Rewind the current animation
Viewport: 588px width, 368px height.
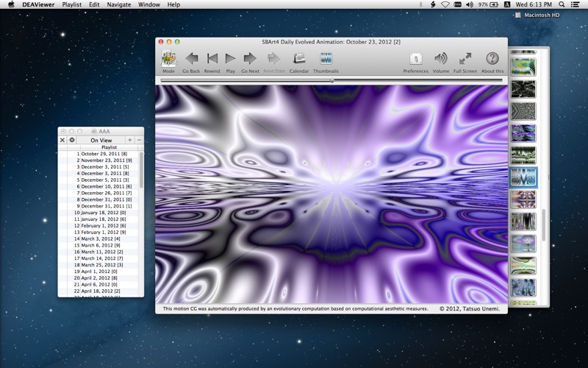click(212, 59)
